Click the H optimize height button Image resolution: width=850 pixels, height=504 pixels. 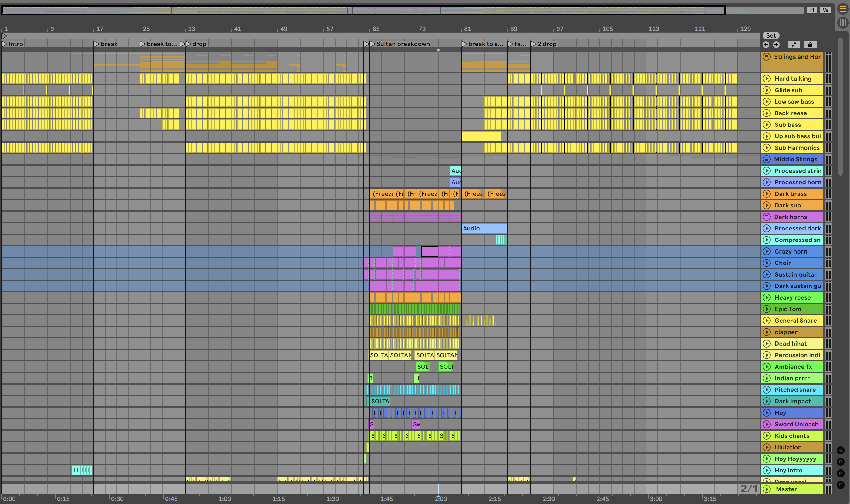812,10
